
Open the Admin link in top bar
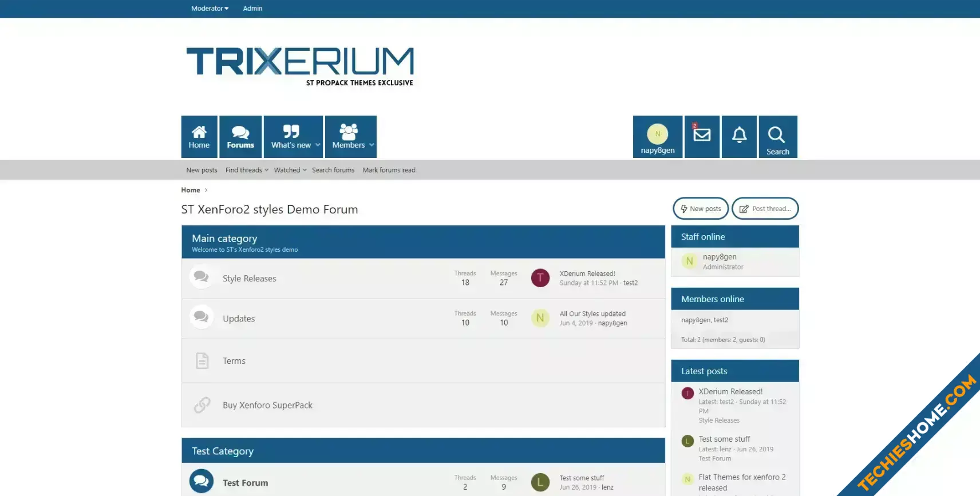coord(252,9)
